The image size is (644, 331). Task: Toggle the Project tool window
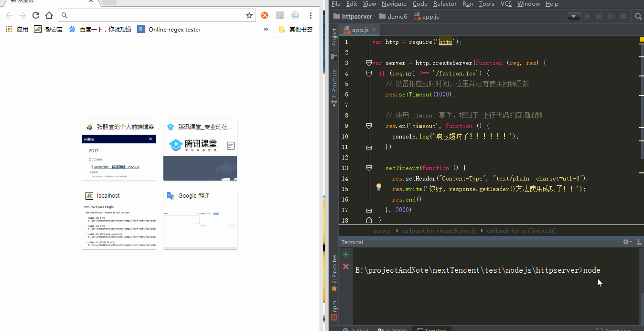[x=334, y=43]
